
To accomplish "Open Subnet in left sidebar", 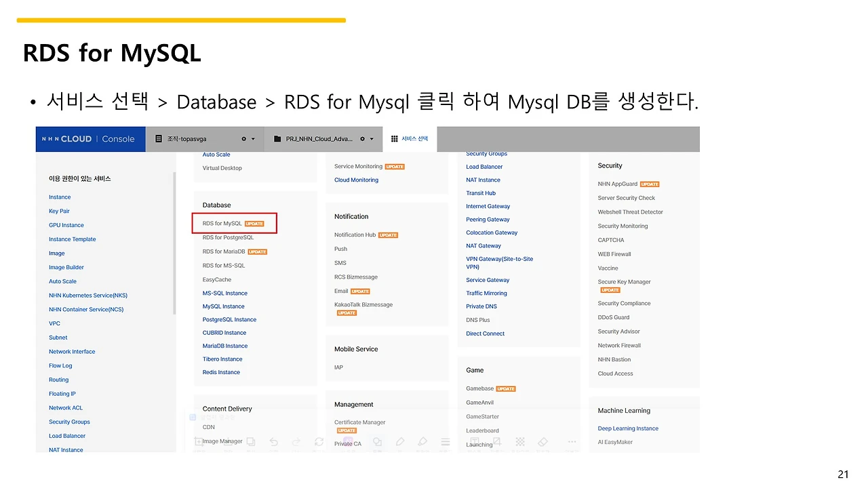I will tap(58, 338).
